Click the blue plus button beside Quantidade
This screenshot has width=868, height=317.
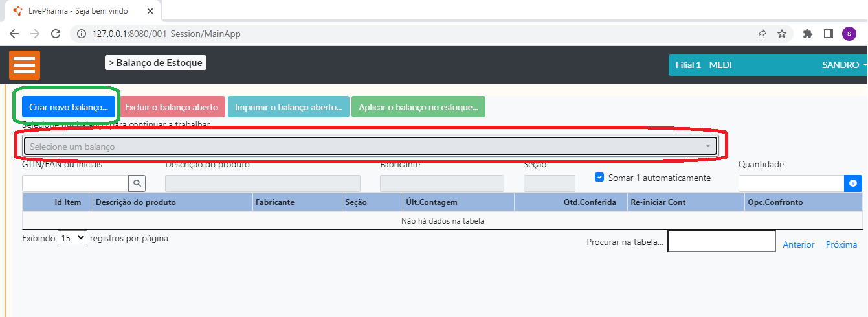853,183
